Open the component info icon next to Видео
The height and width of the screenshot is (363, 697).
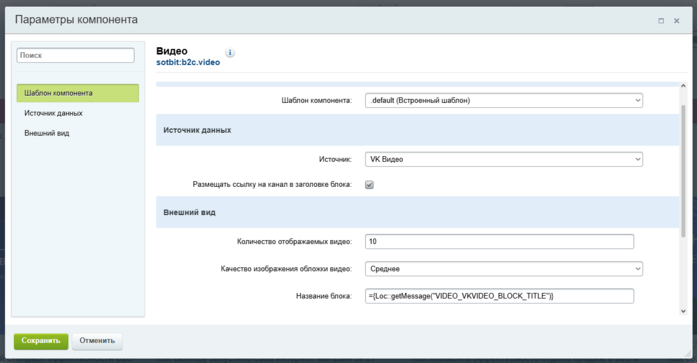point(230,52)
